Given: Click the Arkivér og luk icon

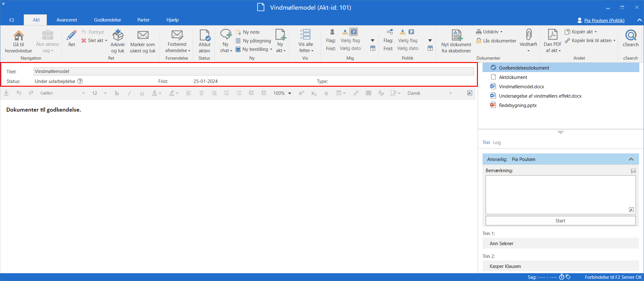Looking at the screenshot, I should coord(118,35).
